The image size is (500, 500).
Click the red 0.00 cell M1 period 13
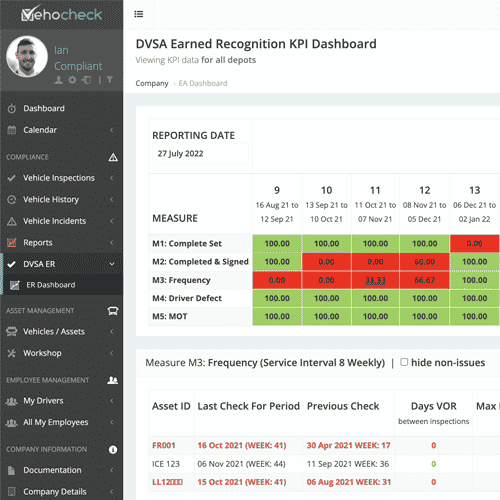474,243
